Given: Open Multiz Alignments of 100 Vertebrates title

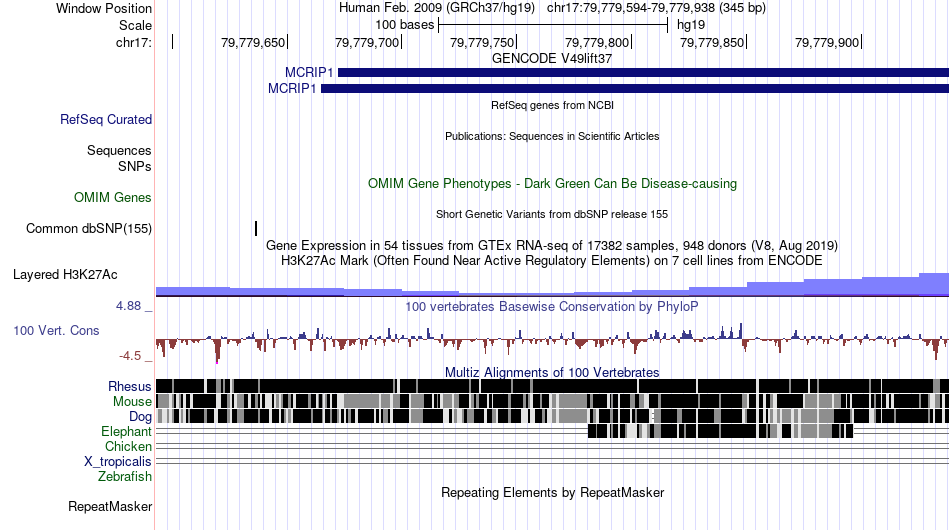Looking at the screenshot, I should pos(552,373).
